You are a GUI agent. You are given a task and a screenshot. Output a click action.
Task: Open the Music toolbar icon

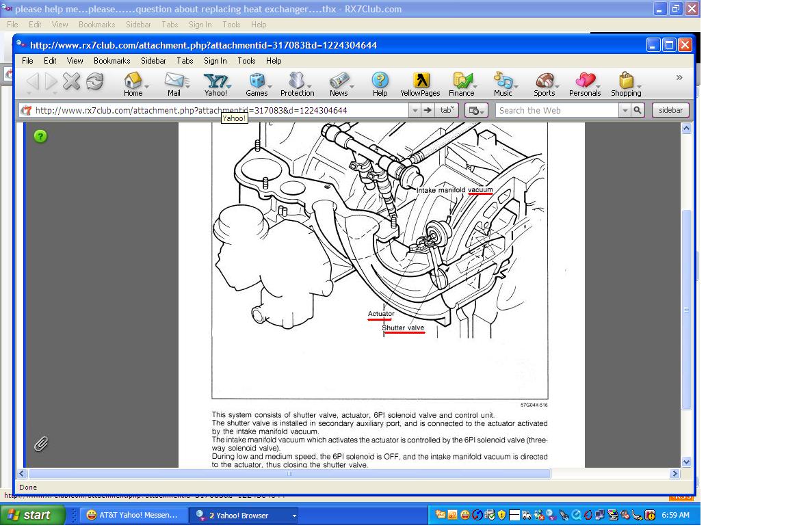(x=503, y=84)
